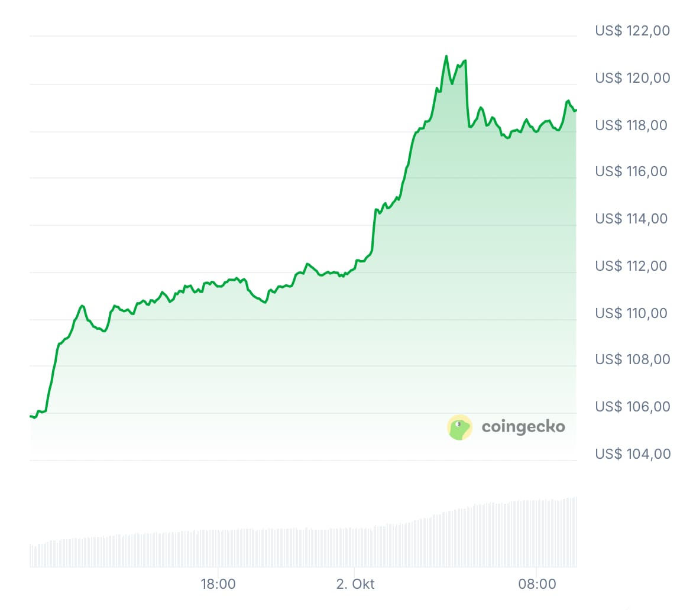Image resolution: width=693 pixels, height=616 pixels.
Task: Click the highest peak of the price line
Action: pos(446,56)
